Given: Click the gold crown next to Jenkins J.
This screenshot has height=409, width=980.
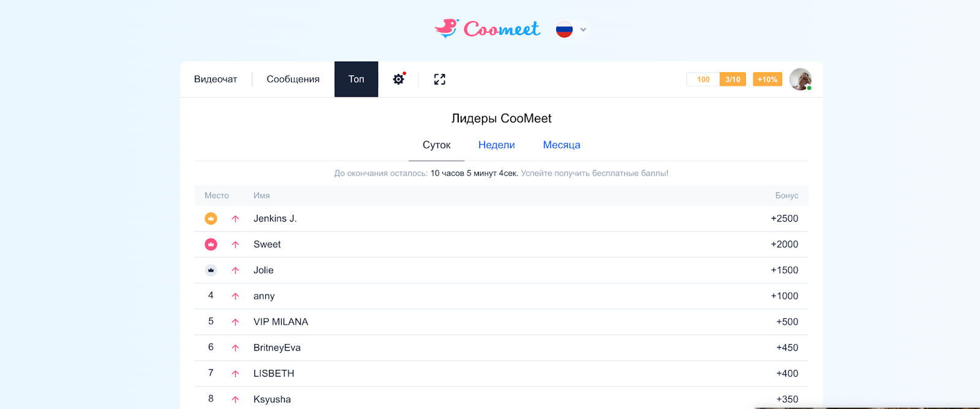Looking at the screenshot, I should (211, 219).
